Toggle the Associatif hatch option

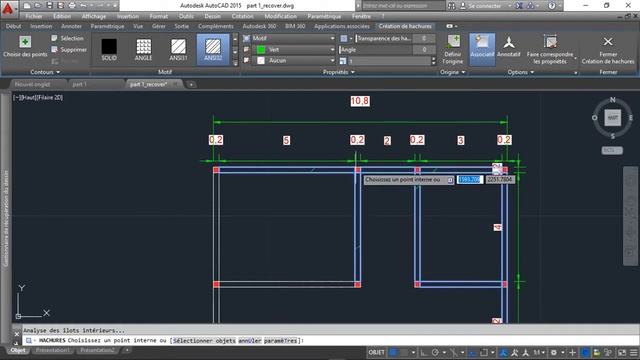[x=482, y=49]
